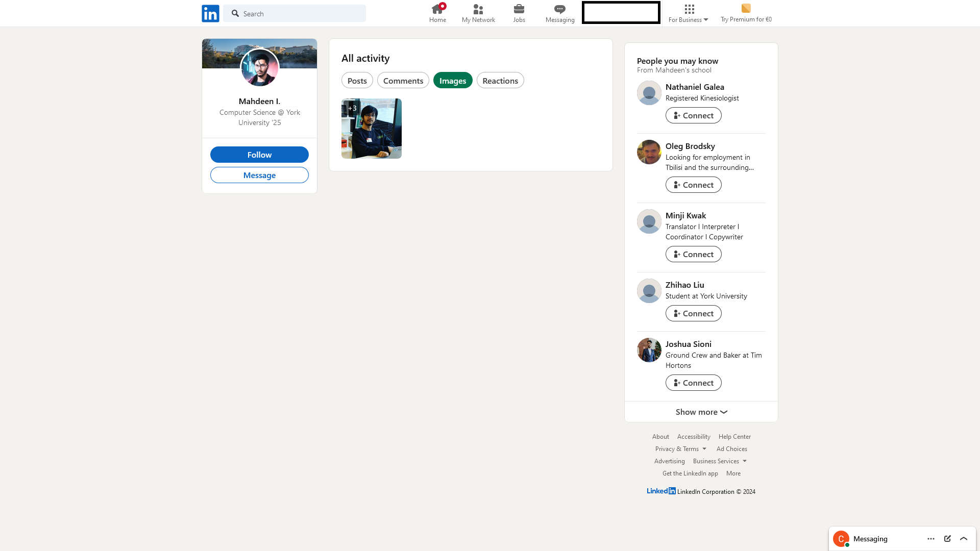Switch to Posts activity filter

(x=357, y=81)
